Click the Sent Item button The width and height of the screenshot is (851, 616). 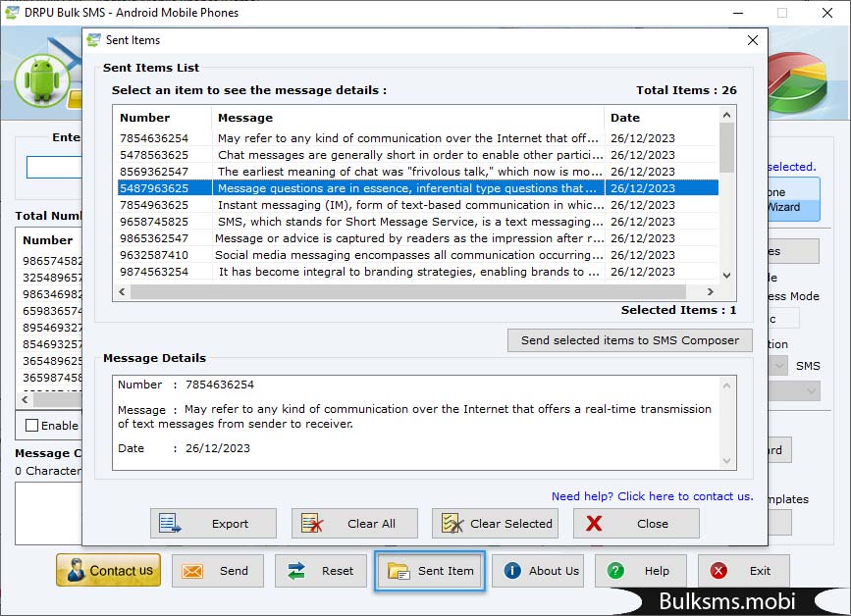click(x=429, y=571)
